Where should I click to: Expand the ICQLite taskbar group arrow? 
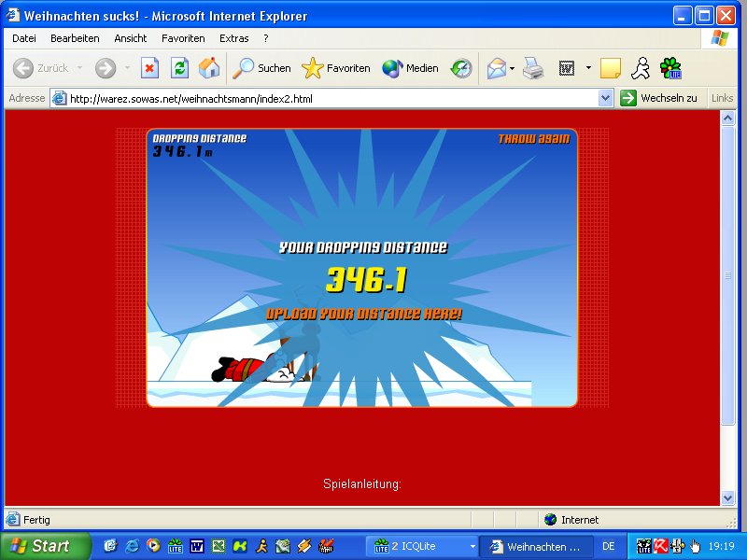point(472,546)
